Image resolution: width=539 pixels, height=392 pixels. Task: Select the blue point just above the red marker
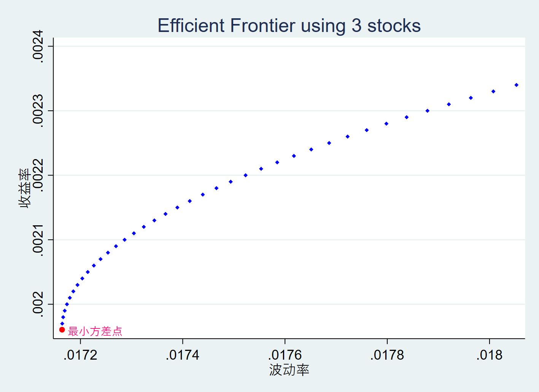click(62, 323)
